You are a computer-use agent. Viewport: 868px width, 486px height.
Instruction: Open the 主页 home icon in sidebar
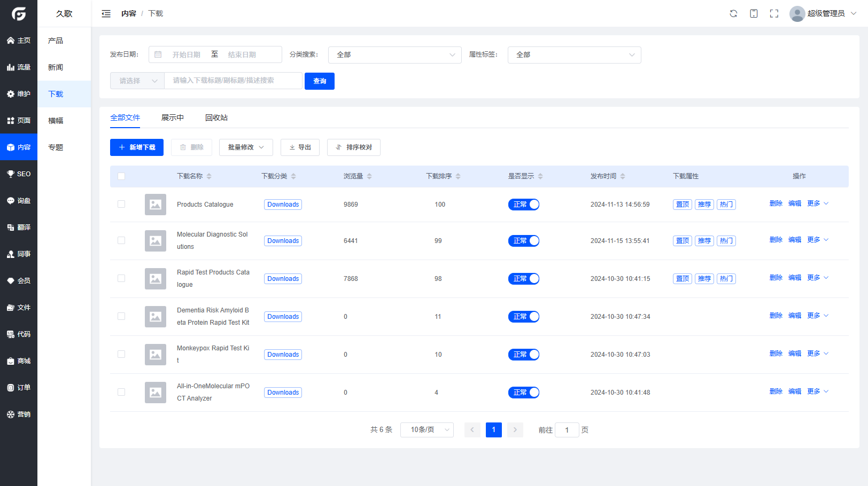[x=11, y=41]
